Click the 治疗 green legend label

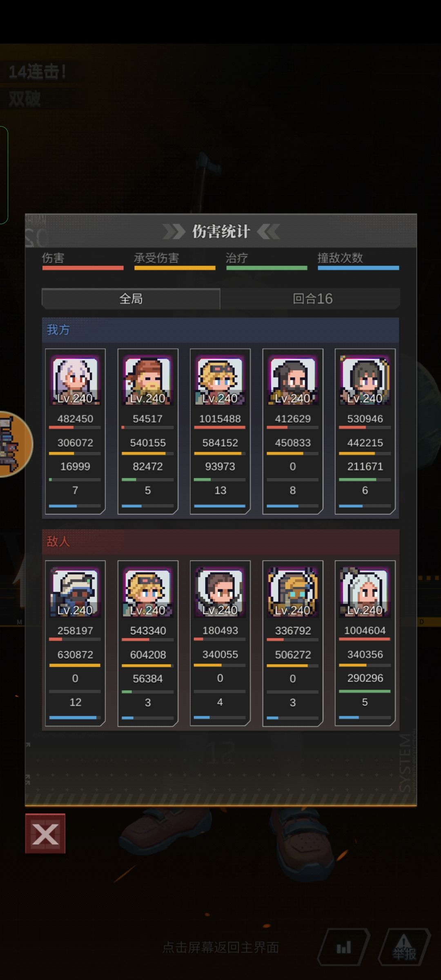[237, 258]
